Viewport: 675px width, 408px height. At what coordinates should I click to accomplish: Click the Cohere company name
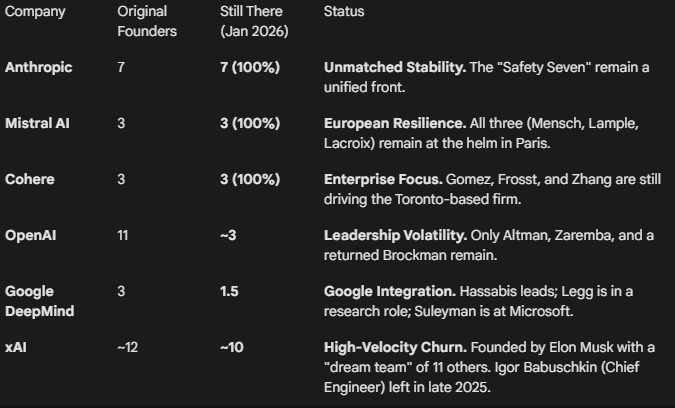click(x=30, y=179)
